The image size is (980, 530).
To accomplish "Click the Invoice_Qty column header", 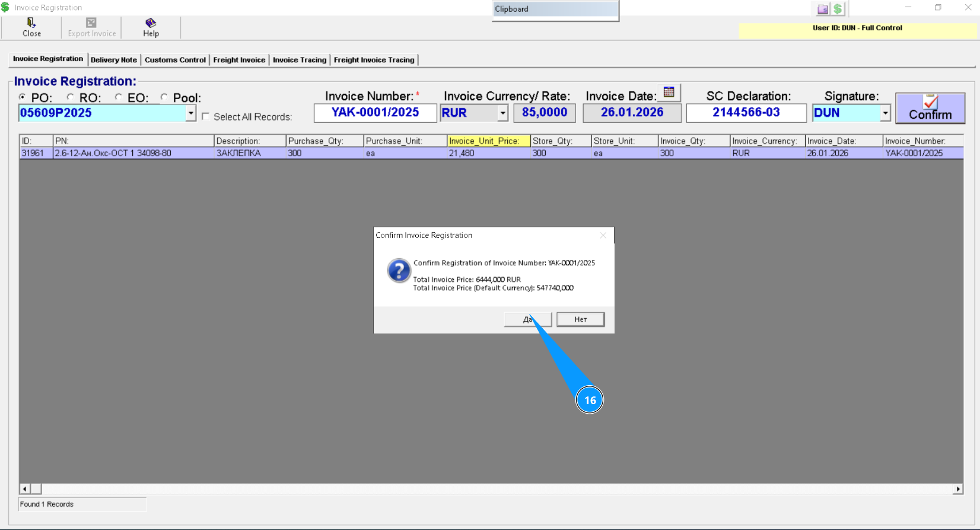I will click(x=695, y=141).
